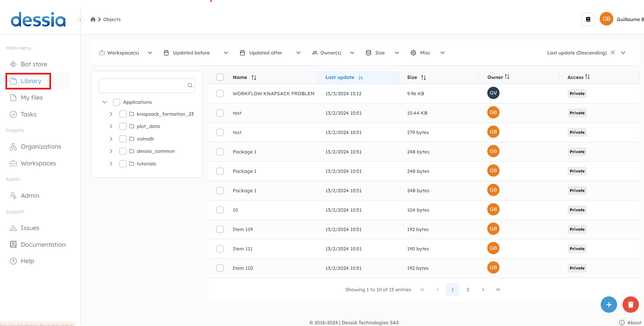
Task: Expand the dessia_common folder node
Action: pos(111,151)
